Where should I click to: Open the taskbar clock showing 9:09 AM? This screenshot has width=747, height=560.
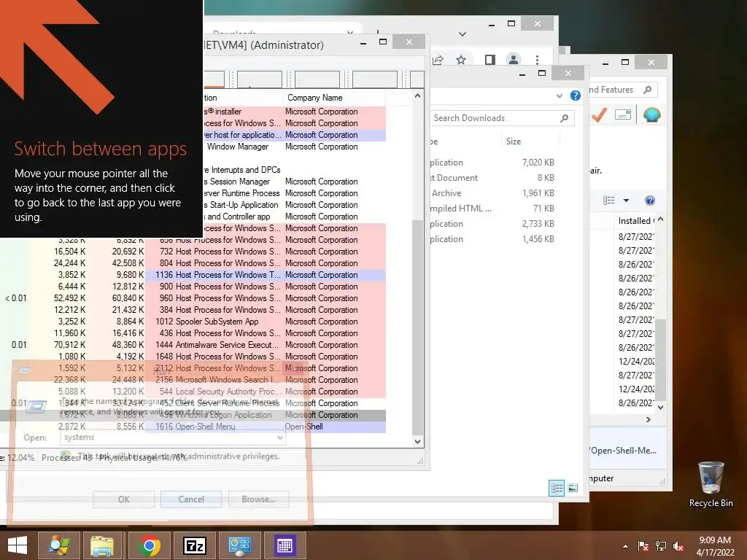tap(715, 546)
